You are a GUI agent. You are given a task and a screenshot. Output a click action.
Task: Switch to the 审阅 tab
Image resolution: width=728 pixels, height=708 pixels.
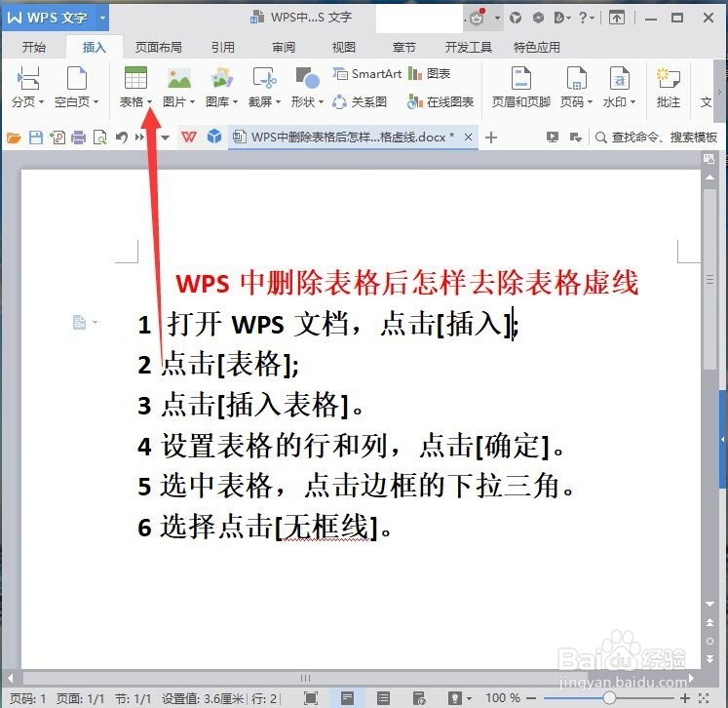(284, 47)
